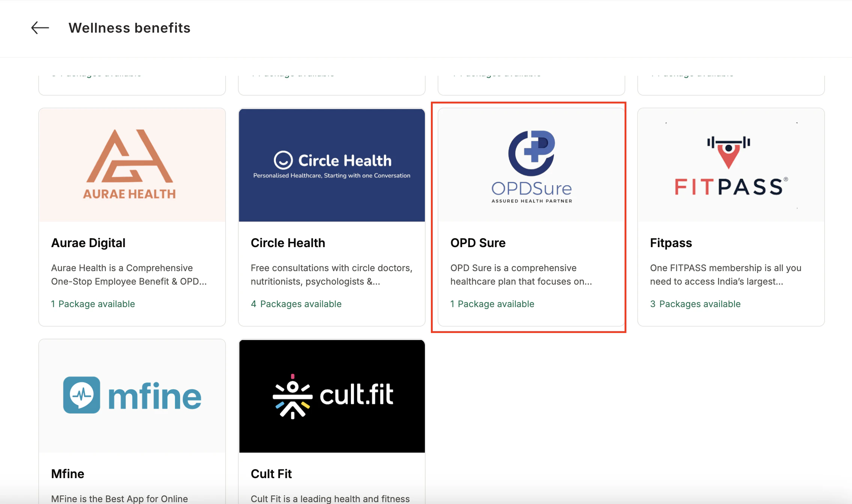Open the Circle Health card title
This screenshot has width=852, height=504.
288,243
